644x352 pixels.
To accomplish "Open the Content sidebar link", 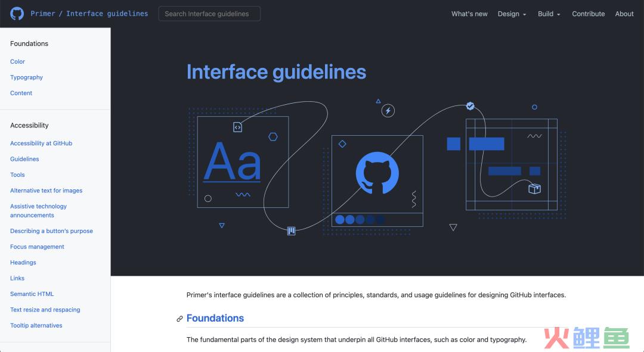I will pos(21,93).
